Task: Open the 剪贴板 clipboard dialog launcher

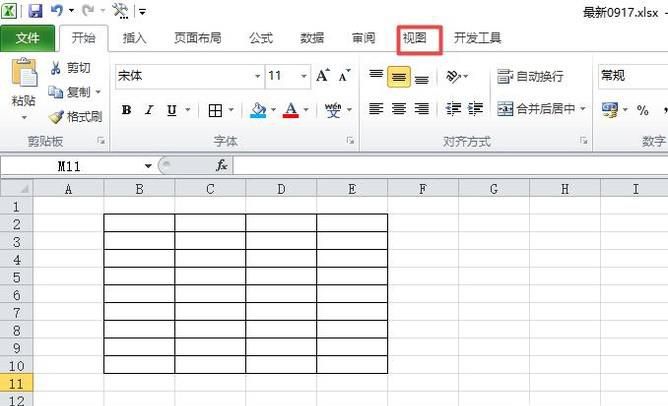Action: coord(101,140)
